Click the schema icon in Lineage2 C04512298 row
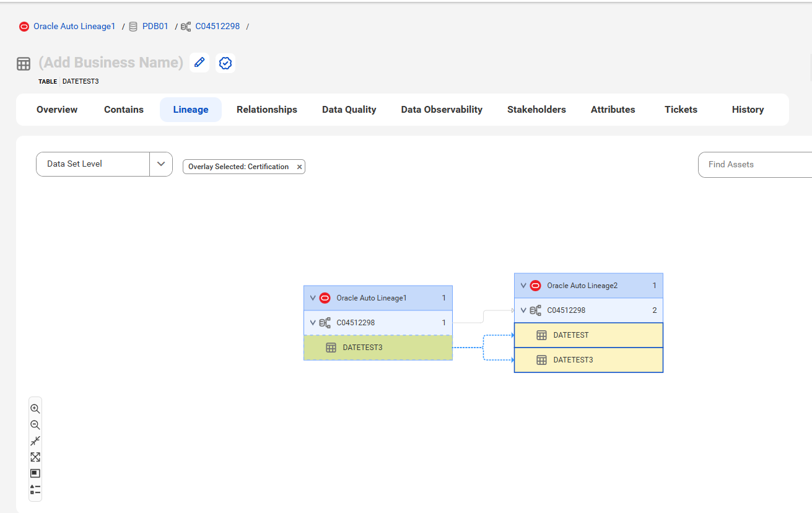Screen dimensions: 812x513 (x=535, y=310)
